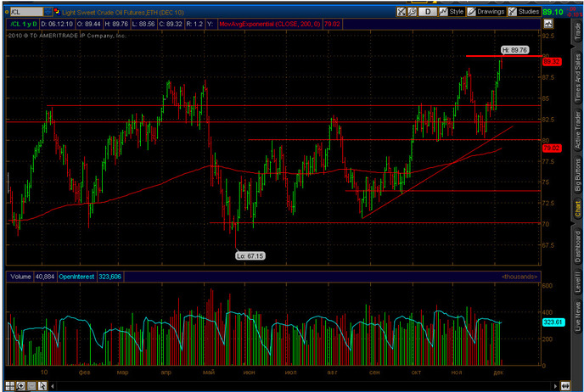This screenshot has width=584, height=392.
Task: Open the Trade side tab
Action: coord(577,31)
